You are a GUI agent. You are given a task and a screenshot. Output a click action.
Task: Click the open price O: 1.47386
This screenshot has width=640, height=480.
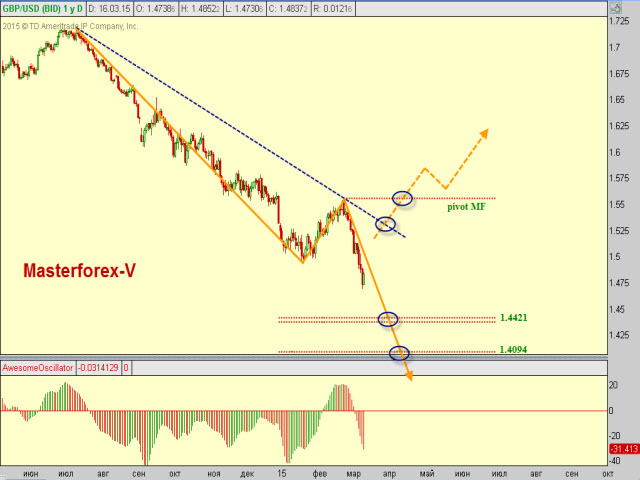click(156, 9)
